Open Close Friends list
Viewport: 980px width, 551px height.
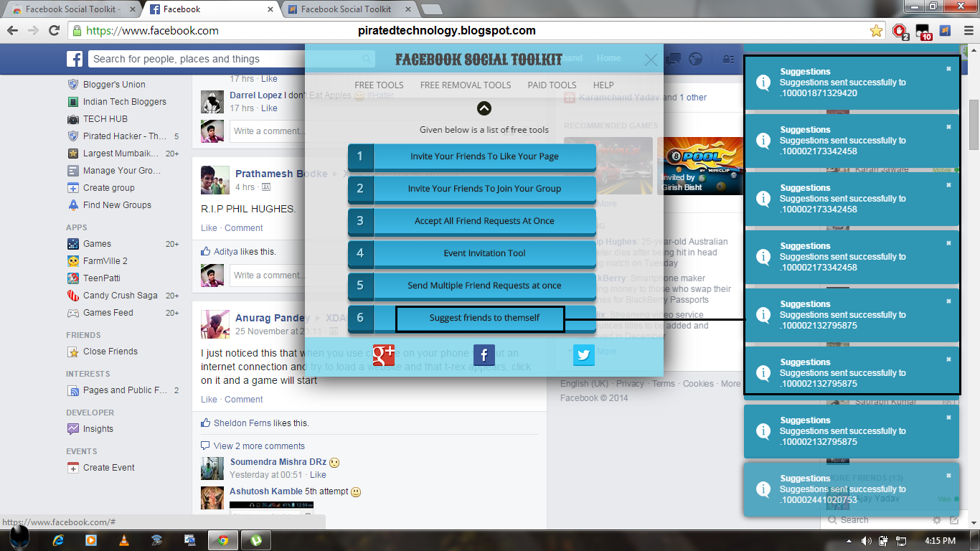click(x=110, y=352)
